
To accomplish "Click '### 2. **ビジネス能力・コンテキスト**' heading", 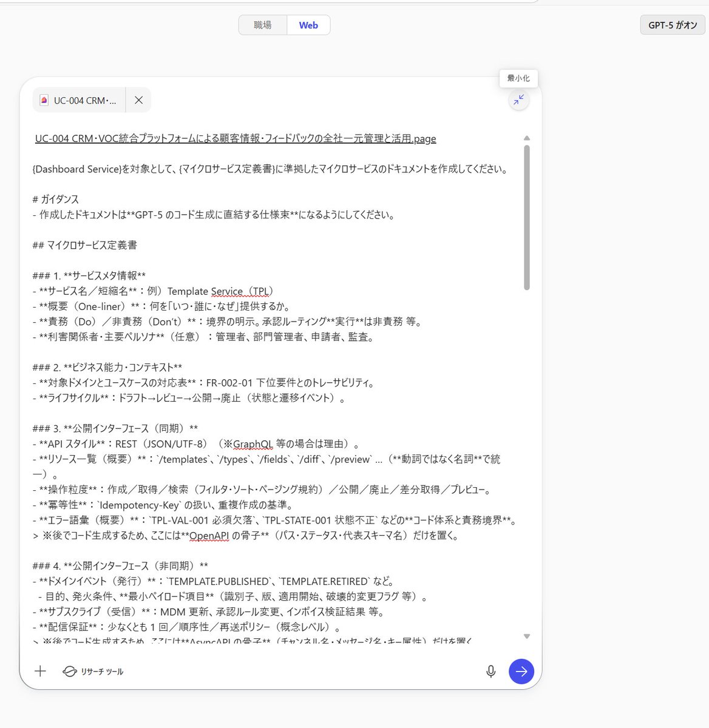I will pos(107,368).
